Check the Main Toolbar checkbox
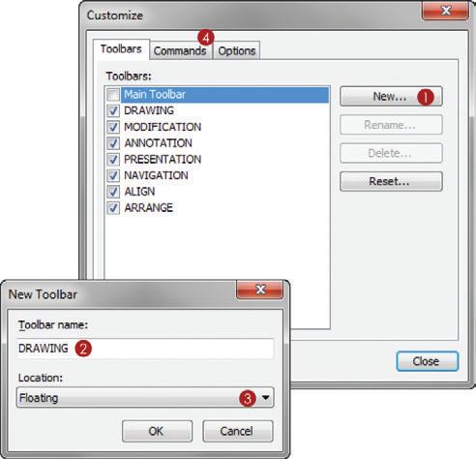 [x=113, y=95]
